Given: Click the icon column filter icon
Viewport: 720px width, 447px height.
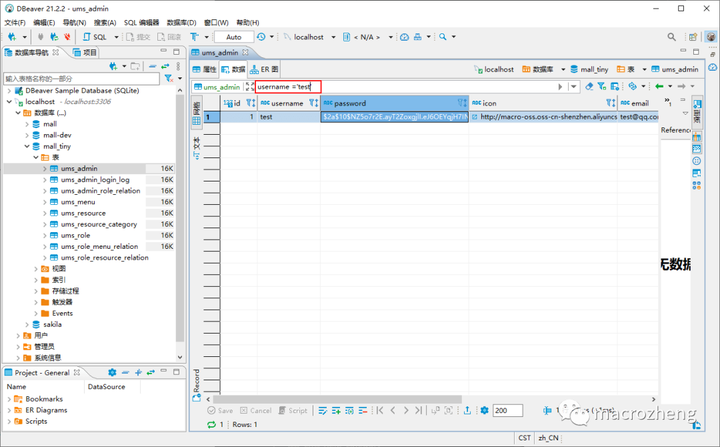Looking at the screenshot, I should tap(611, 103).
